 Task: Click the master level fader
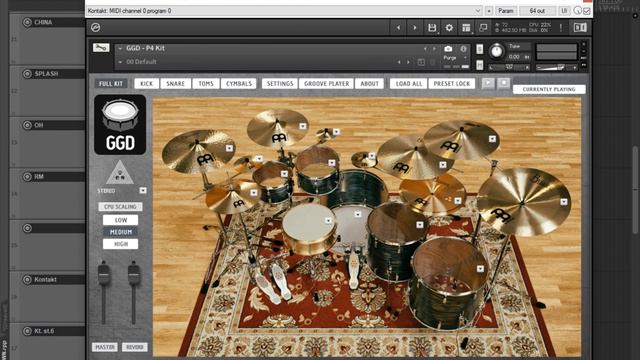coord(104,273)
